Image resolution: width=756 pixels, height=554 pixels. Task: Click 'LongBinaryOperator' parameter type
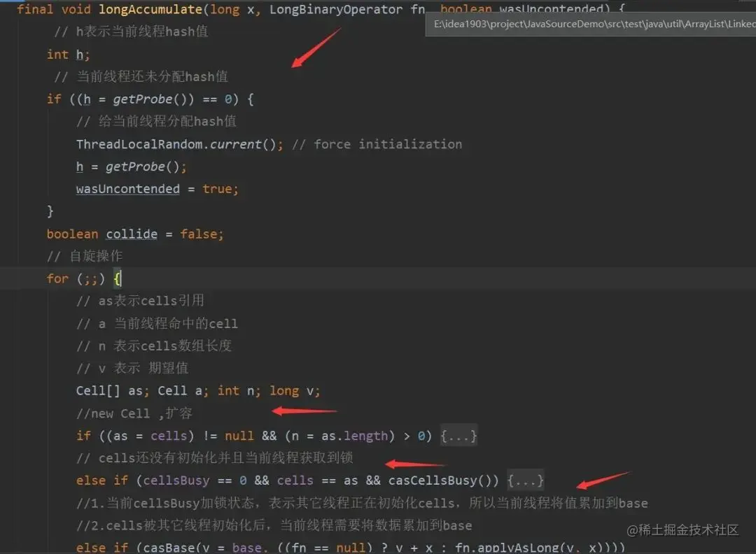click(x=335, y=9)
